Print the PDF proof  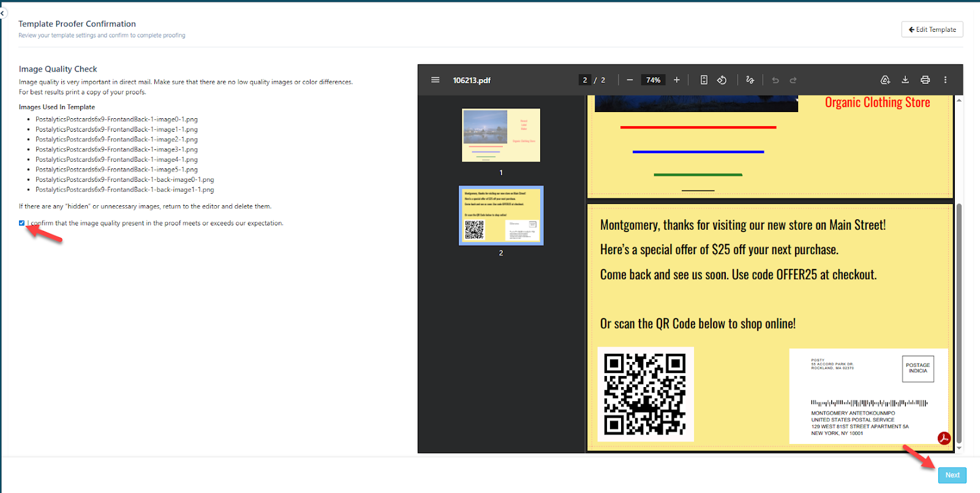(925, 80)
